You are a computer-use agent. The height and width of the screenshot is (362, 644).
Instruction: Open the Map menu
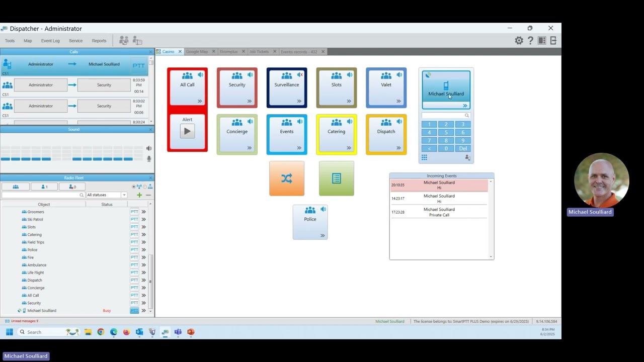coord(28,41)
